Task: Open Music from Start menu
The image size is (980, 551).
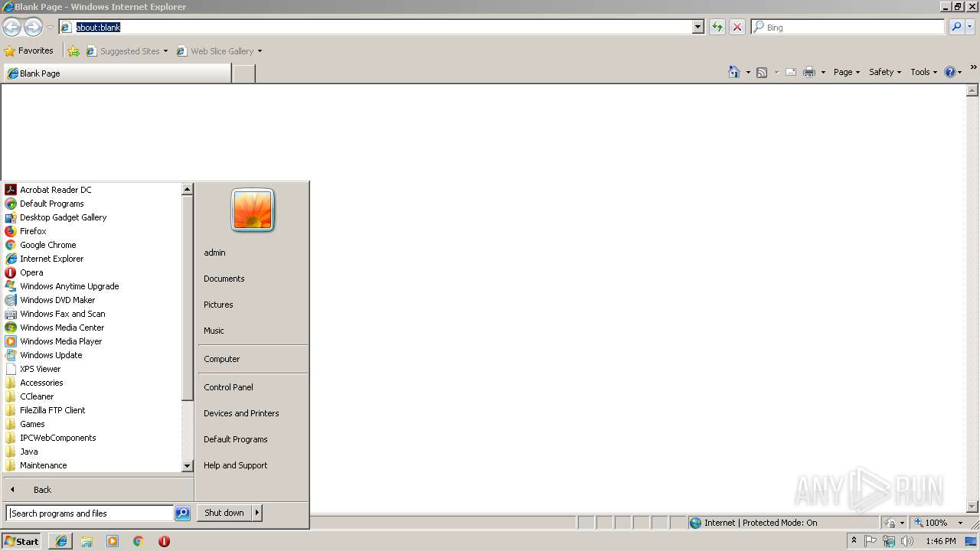Action: click(214, 331)
